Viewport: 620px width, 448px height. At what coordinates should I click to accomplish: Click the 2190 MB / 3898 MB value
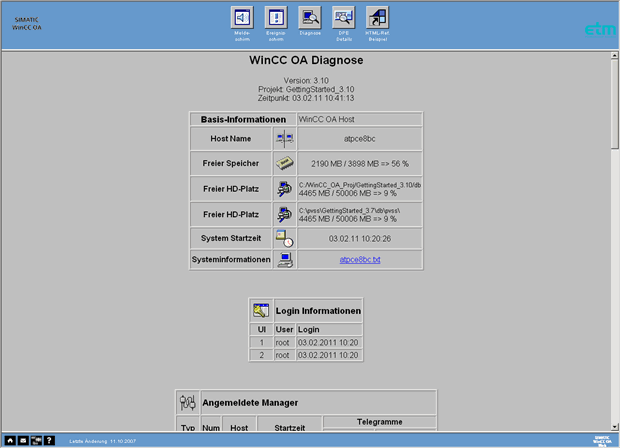pos(360,163)
